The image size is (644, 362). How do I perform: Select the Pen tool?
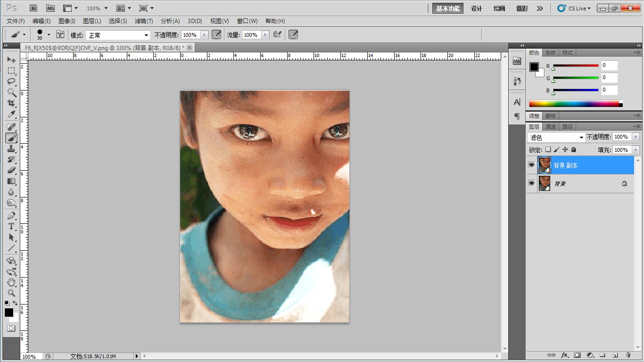click(x=11, y=215)
